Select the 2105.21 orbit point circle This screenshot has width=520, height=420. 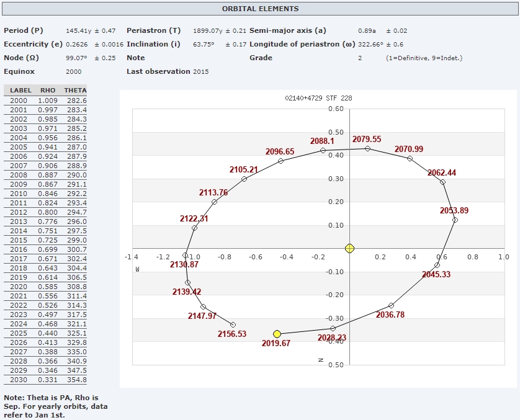244,179
